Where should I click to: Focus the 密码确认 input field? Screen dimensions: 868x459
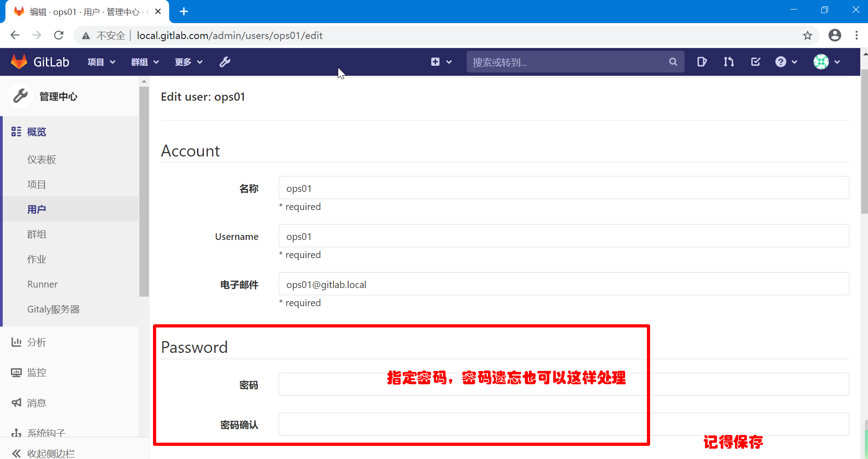point(564,425)
